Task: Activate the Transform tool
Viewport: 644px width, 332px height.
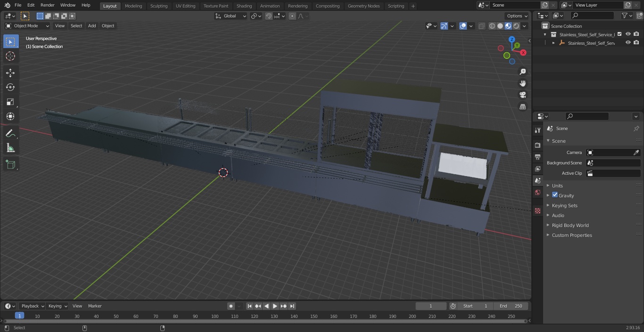Action: click(x=10, y=116)
